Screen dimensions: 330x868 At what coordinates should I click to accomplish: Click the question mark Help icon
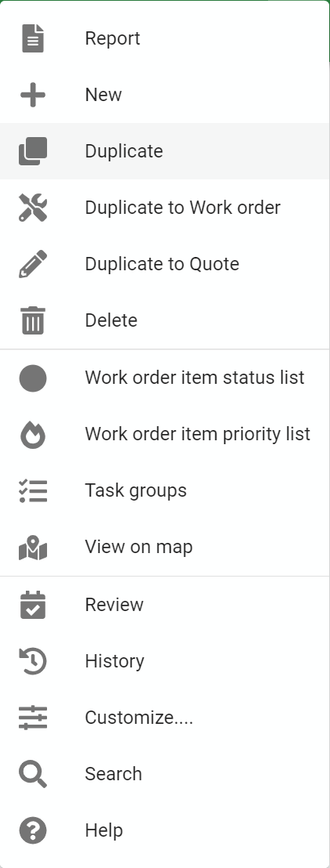(33, 830)
